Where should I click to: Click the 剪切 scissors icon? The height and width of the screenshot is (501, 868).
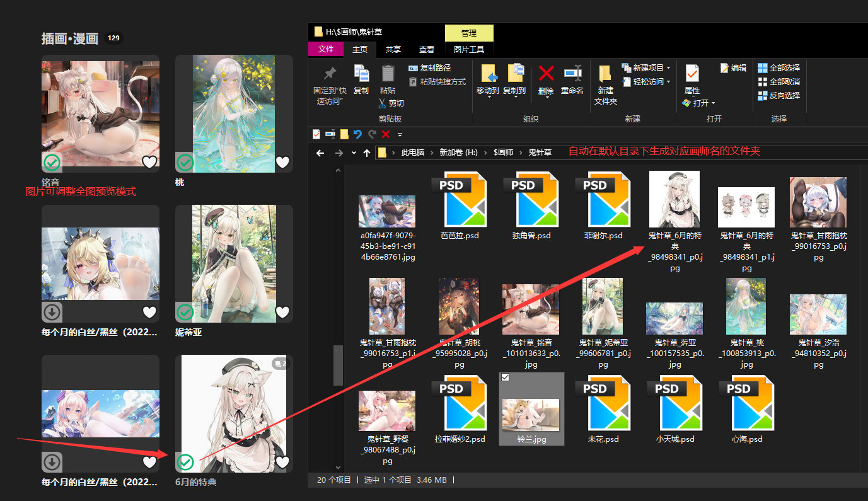pos(382,103)
